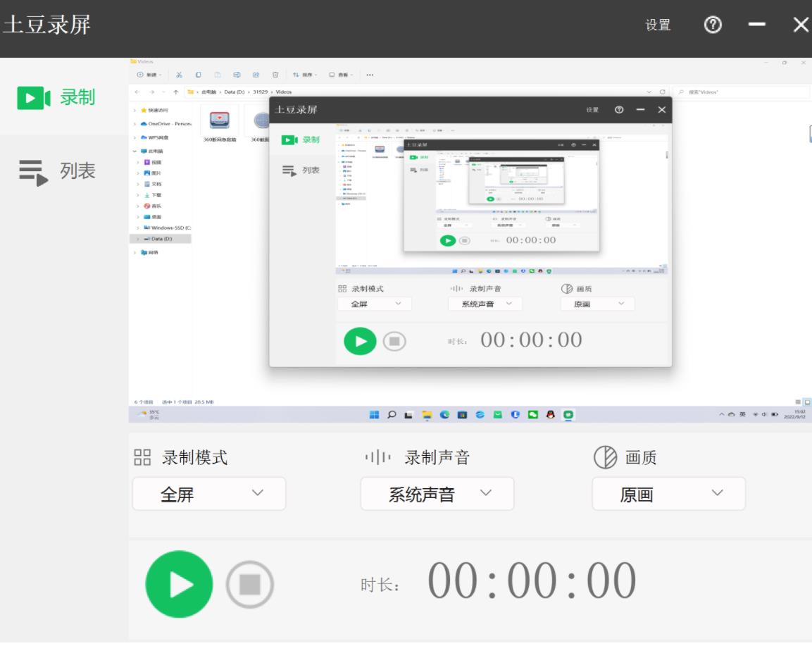Click the Delete trash icon in previewed Explorer
812x646 pixels.
pos(275,75)
